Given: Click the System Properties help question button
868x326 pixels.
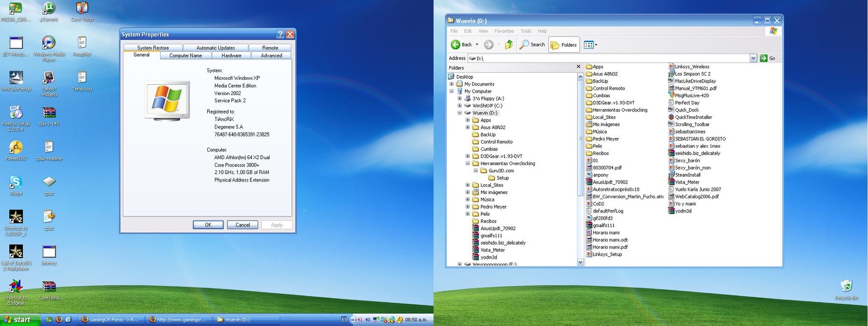Looking at the screenshot, I should coord(280,34).
